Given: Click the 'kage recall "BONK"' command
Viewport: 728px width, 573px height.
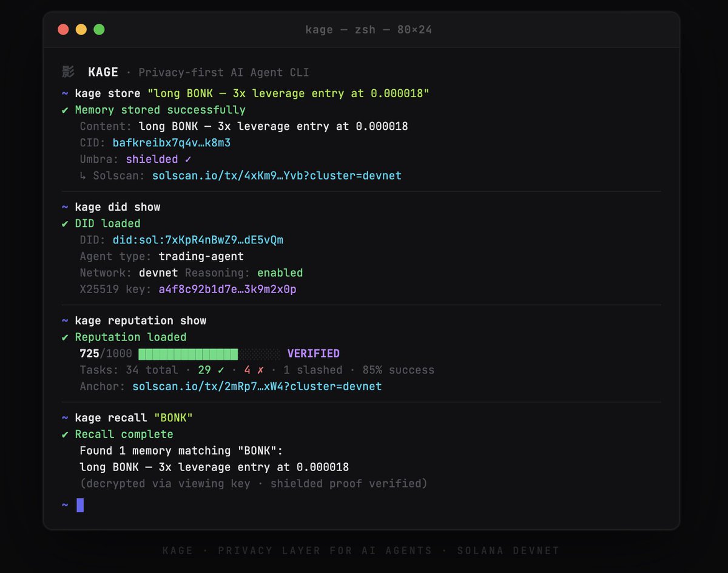Looking at the screenshot, I should click(134, 418).
